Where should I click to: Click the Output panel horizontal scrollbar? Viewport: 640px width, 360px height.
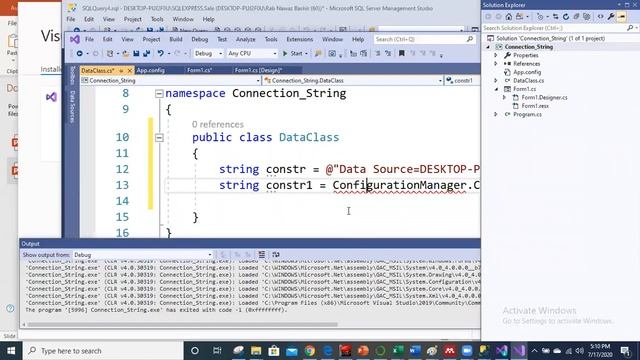point(182,324)
